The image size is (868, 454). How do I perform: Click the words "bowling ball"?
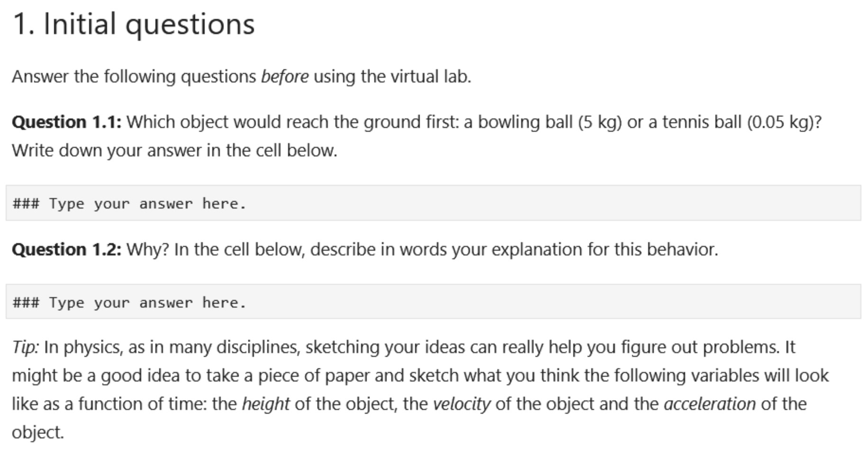tap(525, 122)
